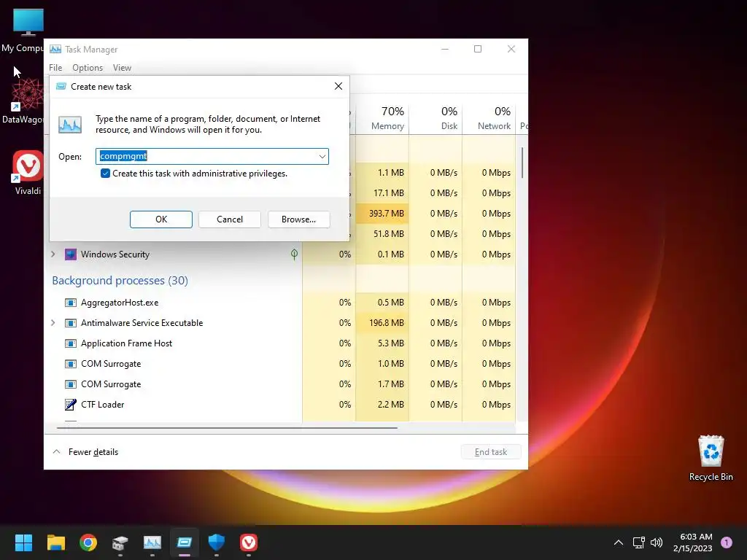This screenshot has height=560, width=747.
Task: Collapse Task Manager with Fewer details
Action: click(x=85, y=452)
